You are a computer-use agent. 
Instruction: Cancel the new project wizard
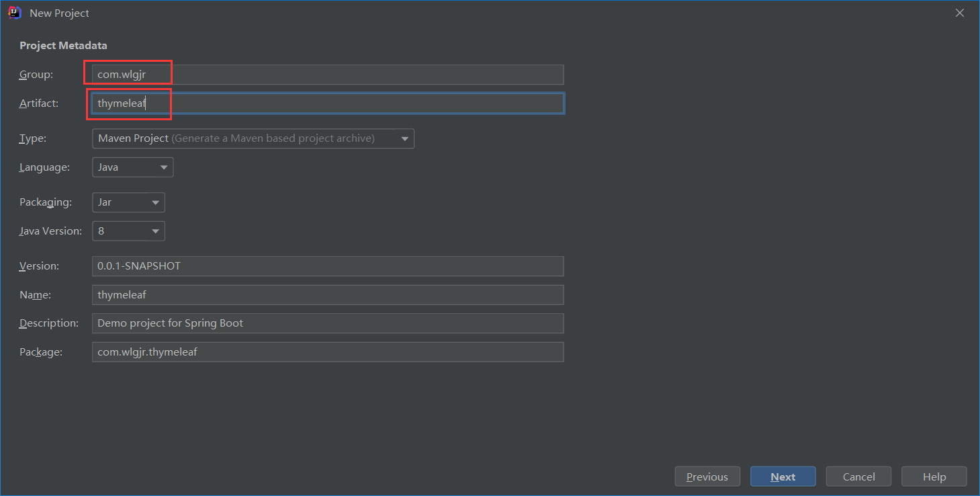859,477
